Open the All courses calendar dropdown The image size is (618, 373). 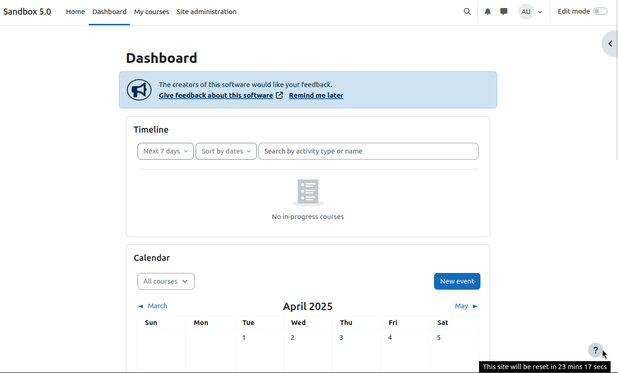click(x=166, y=281)
